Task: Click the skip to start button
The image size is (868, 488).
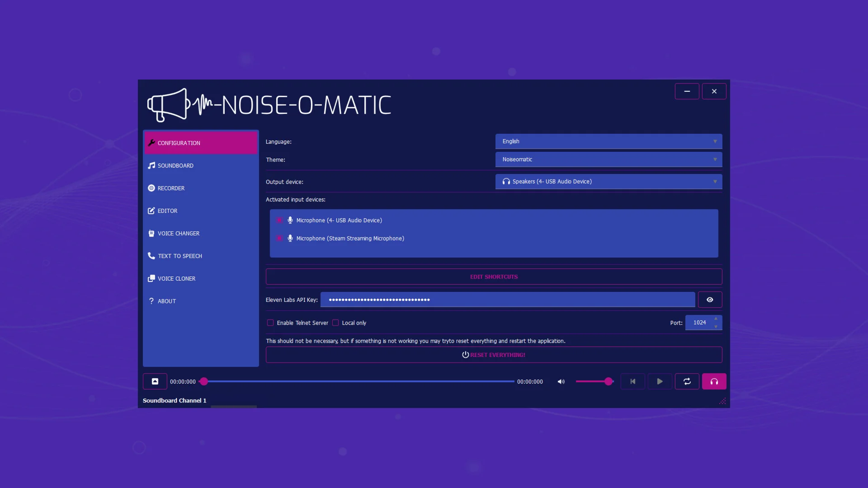Action: 632,381
